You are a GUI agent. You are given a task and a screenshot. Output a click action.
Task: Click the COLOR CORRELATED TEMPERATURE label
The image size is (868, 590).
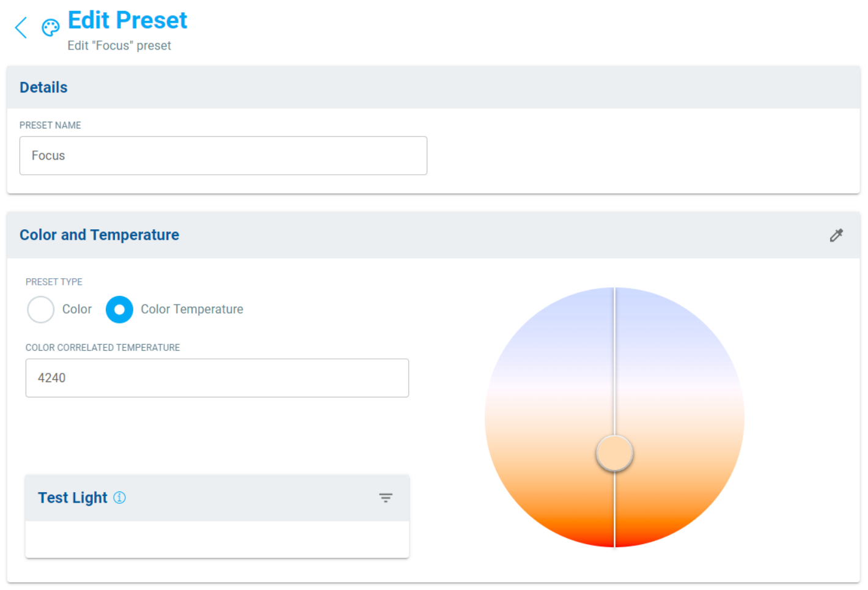pyautogui.click(x=103, y=347)
